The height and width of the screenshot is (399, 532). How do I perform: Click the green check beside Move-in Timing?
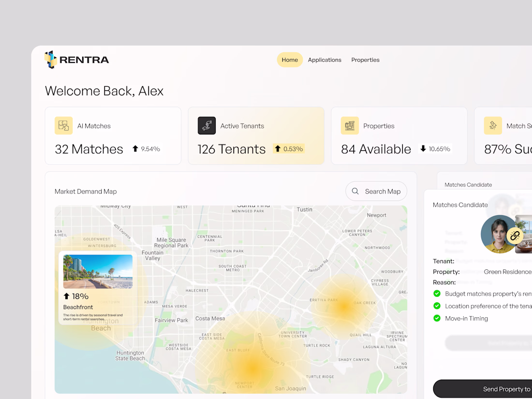click(437, 318)
